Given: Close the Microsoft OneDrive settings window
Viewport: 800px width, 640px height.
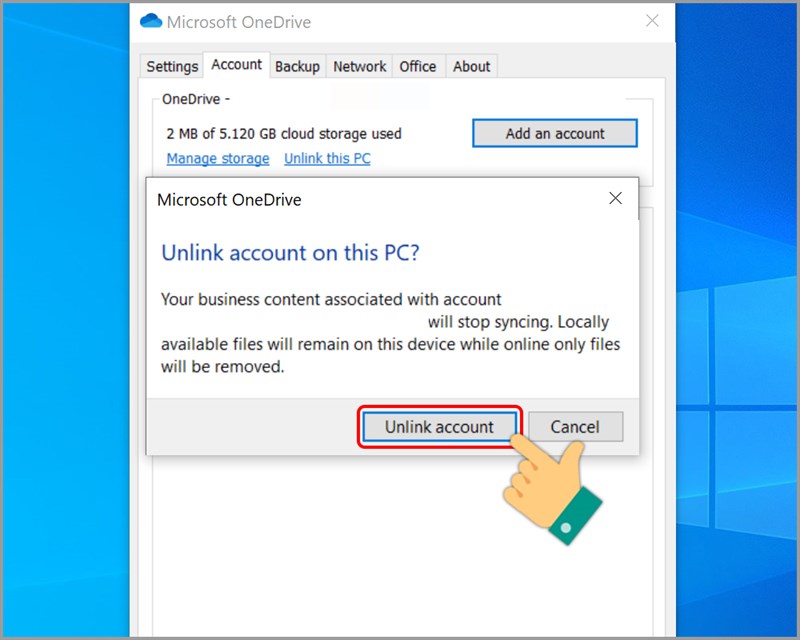Looking at the screenshot, I should click(x=652, y=21).
